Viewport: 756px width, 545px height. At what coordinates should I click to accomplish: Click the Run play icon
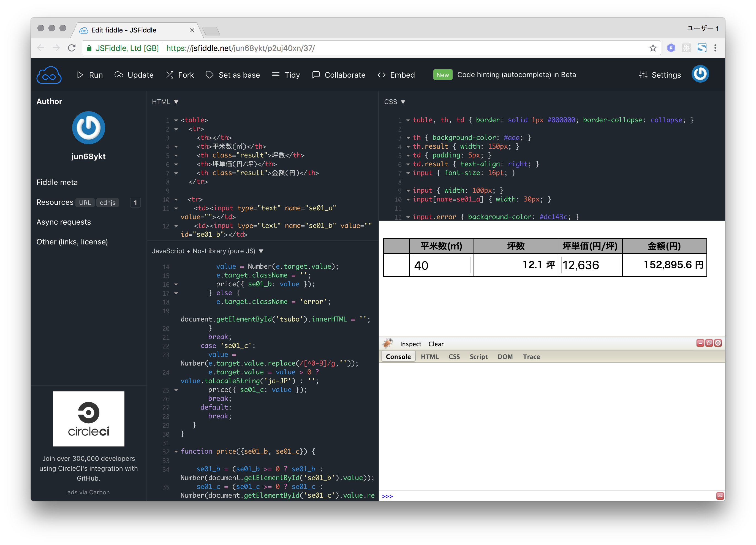point(80,75)
